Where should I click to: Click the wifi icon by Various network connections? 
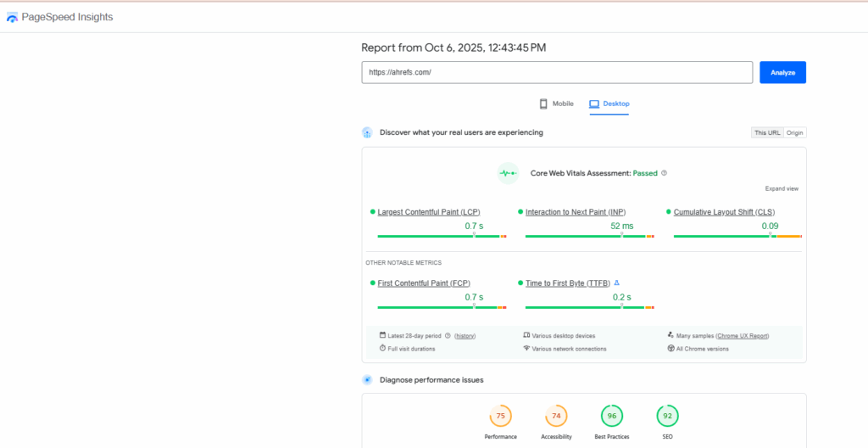[526, 348]
